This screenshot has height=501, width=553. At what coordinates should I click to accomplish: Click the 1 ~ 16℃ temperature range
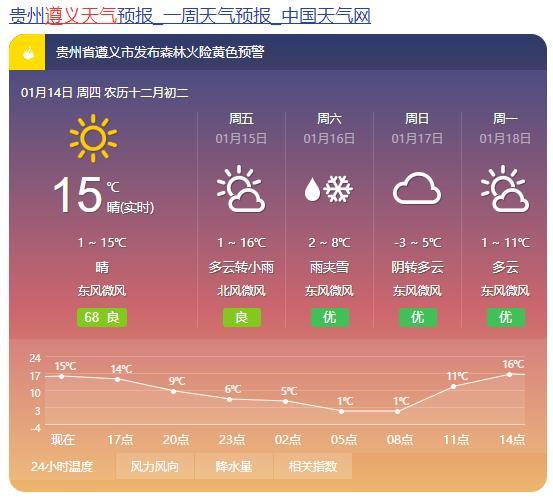242,243
